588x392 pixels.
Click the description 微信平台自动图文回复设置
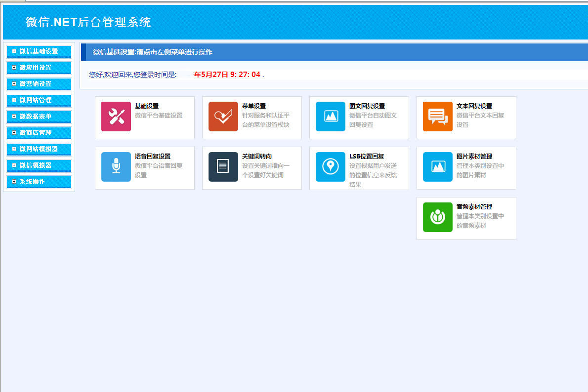coord(373,120)
